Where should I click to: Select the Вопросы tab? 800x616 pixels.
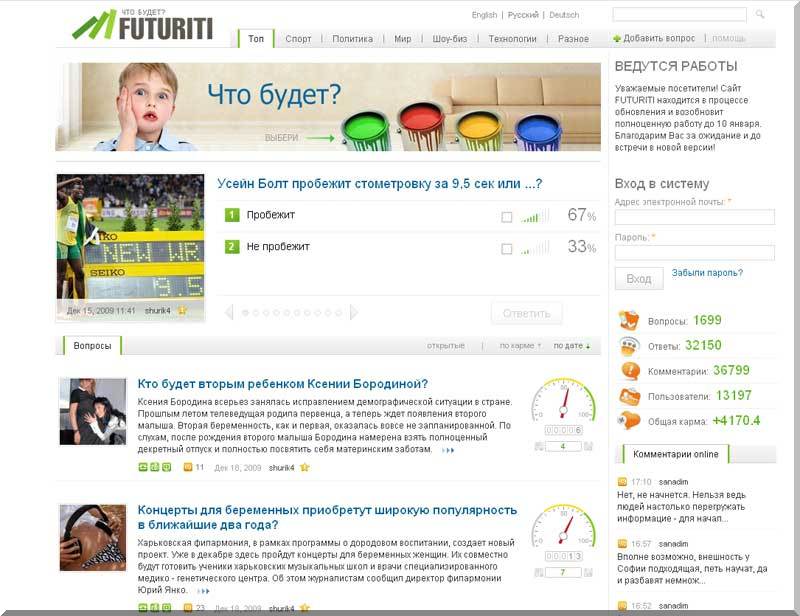click(92, 346)
